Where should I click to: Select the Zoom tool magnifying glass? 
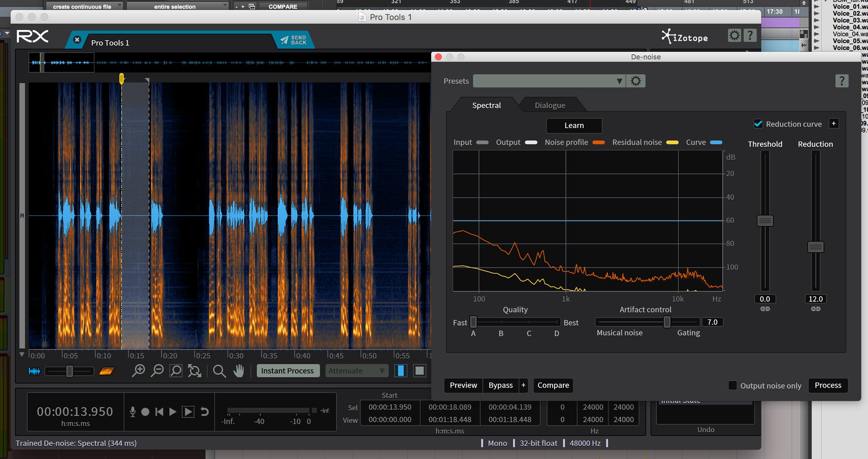coord(219,371)
